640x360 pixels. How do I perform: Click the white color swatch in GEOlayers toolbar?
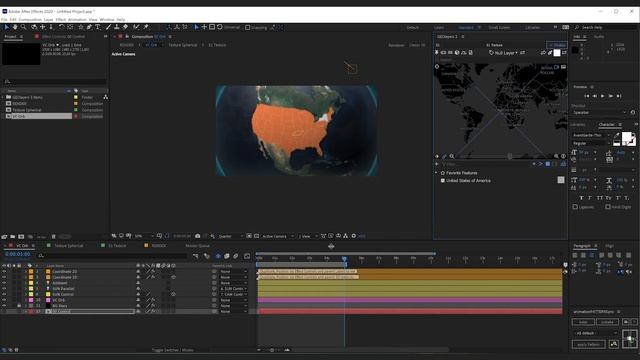coord(557,53)
